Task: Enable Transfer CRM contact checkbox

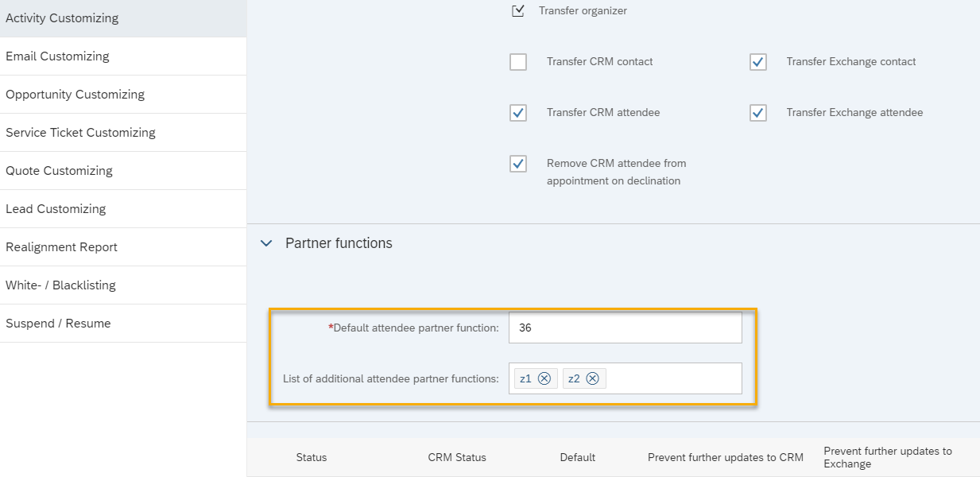Action: [x=518, y=62]
